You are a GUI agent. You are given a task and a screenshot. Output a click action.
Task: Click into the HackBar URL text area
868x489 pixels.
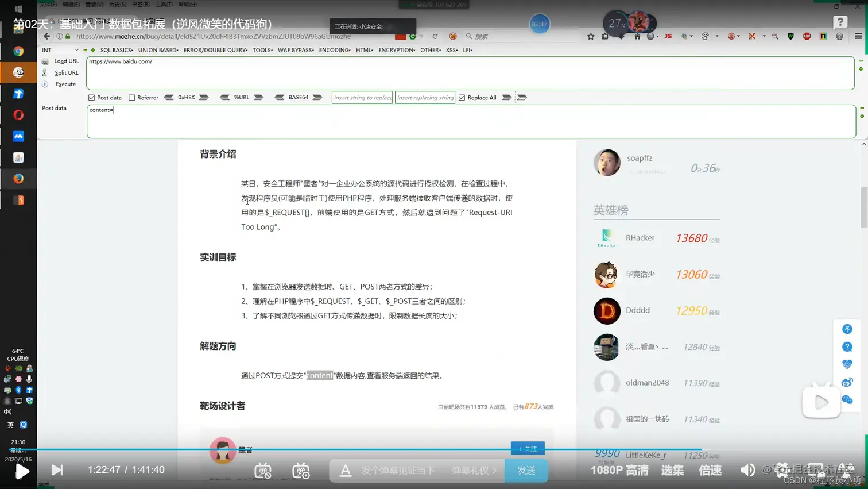(x=470, y=73)
